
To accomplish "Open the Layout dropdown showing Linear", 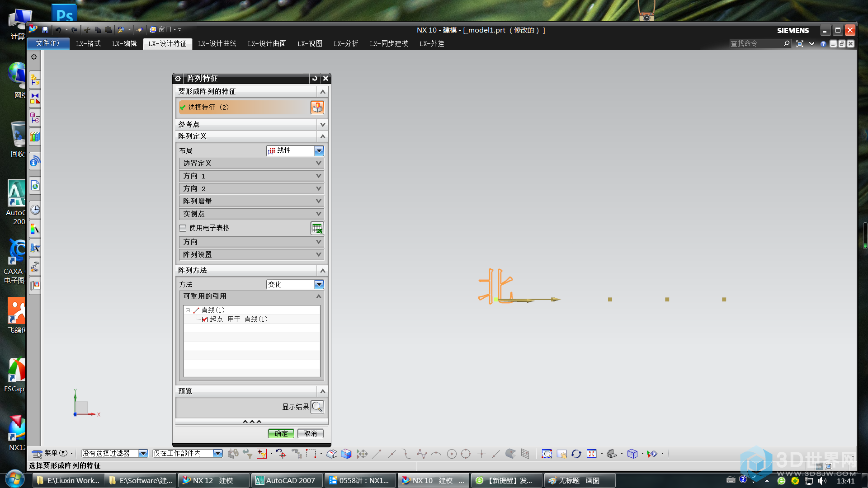I will [x=295, y=150].
